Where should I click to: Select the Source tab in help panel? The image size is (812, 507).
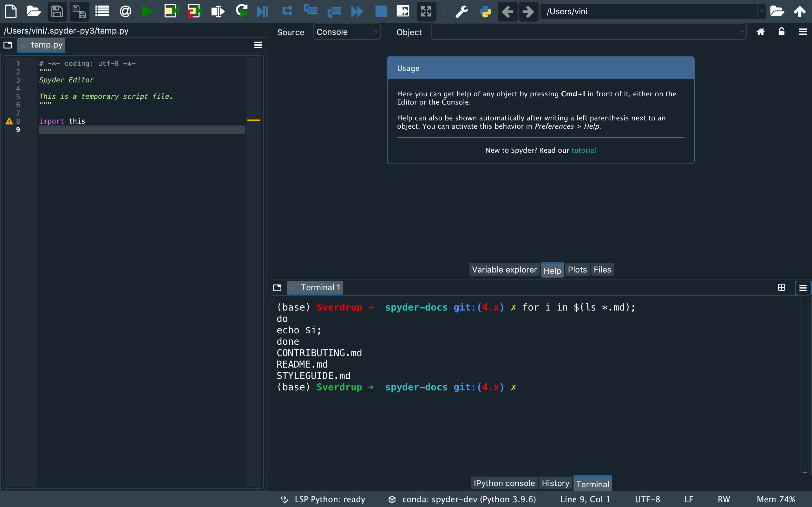(x=290, y=32)
